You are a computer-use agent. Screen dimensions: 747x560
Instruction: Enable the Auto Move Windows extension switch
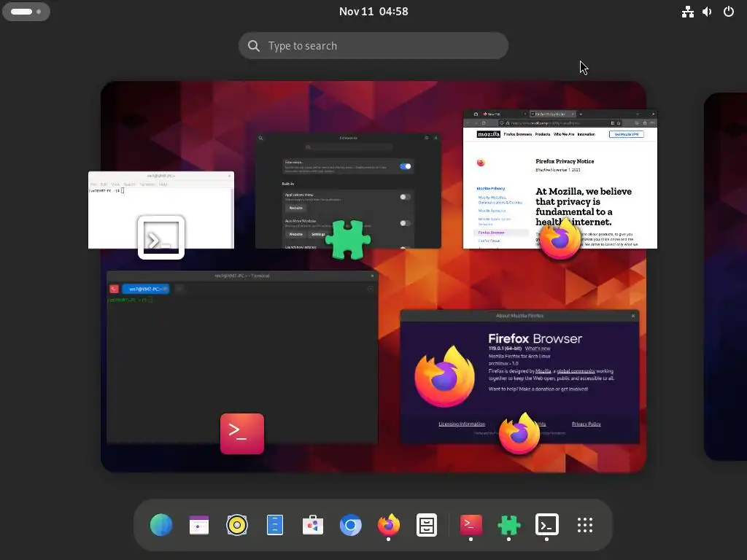(x=406, y=223)
